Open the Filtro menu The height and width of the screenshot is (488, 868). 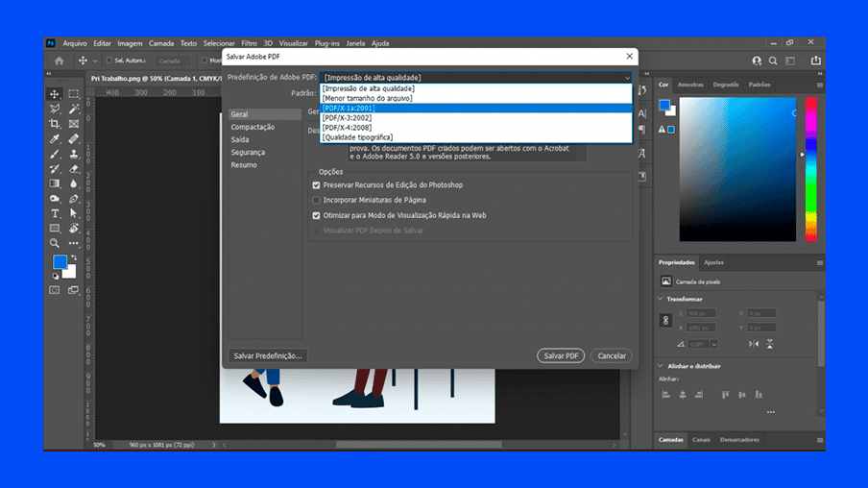click(249, 43)
